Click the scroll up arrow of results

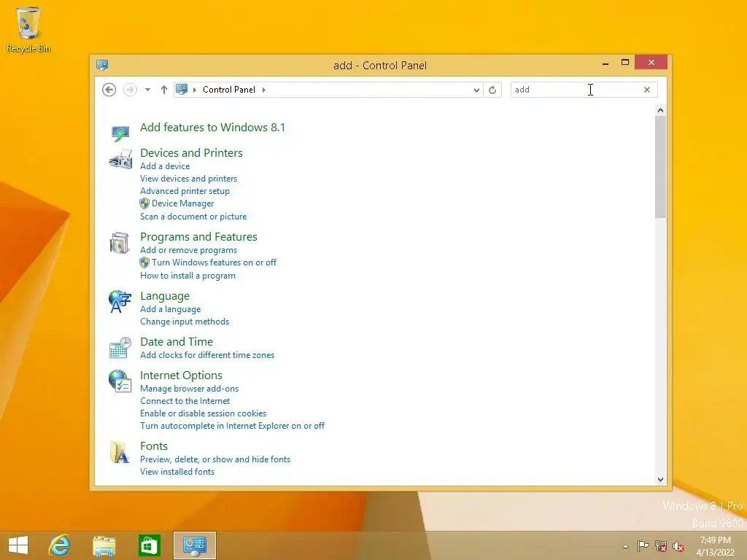(660, 111)
